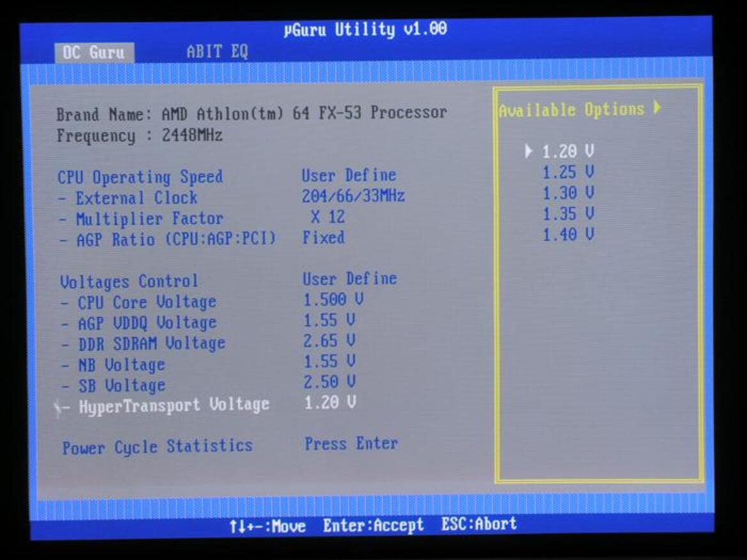747x560 pixels.
Task: Choose 1.25 V from available options
Action: pos(568,172)
